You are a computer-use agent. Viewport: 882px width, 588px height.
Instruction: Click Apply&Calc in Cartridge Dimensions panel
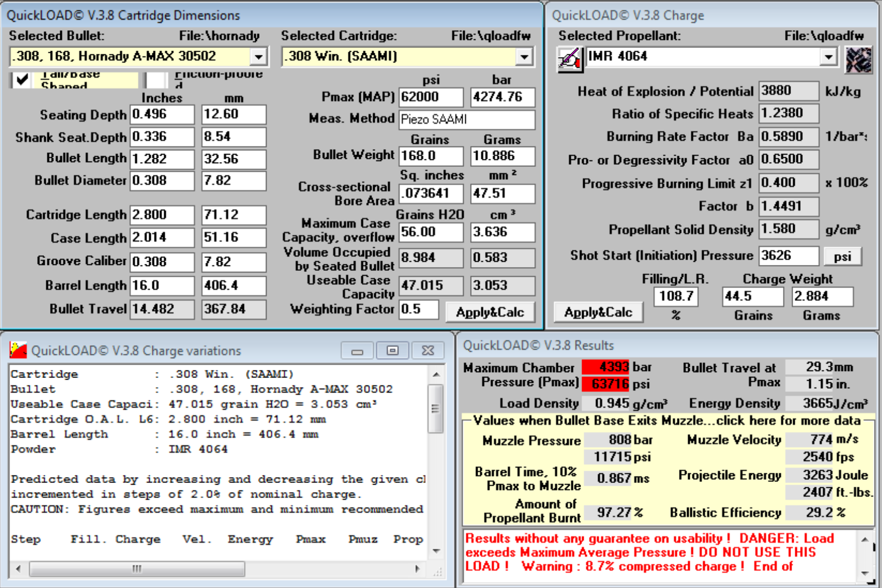(489, 312)
